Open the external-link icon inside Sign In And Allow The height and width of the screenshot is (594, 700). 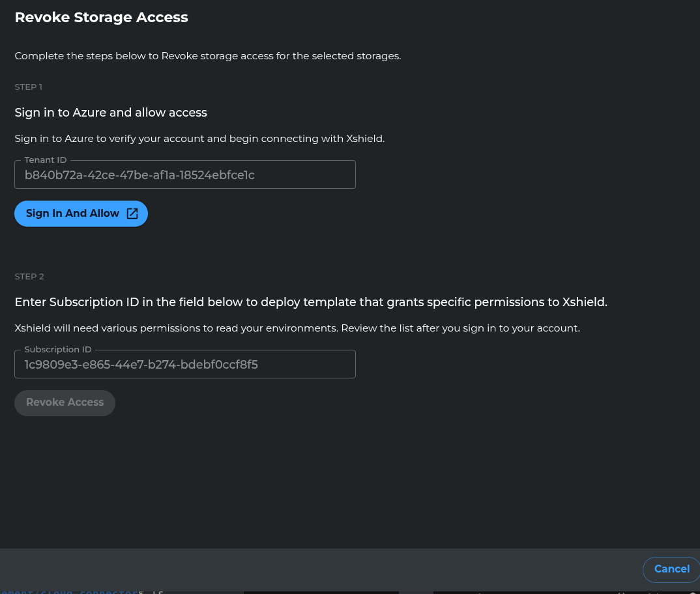[132, 214]
